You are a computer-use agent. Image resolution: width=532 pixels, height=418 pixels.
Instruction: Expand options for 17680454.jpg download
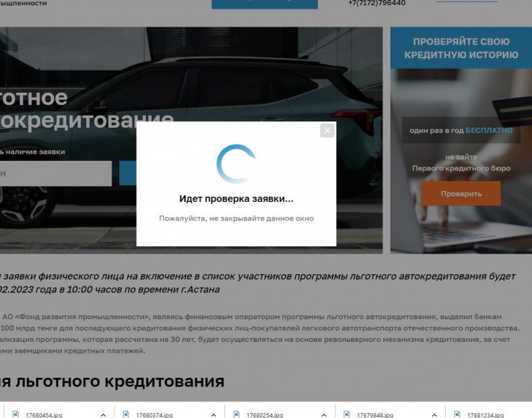coord(103,414)
